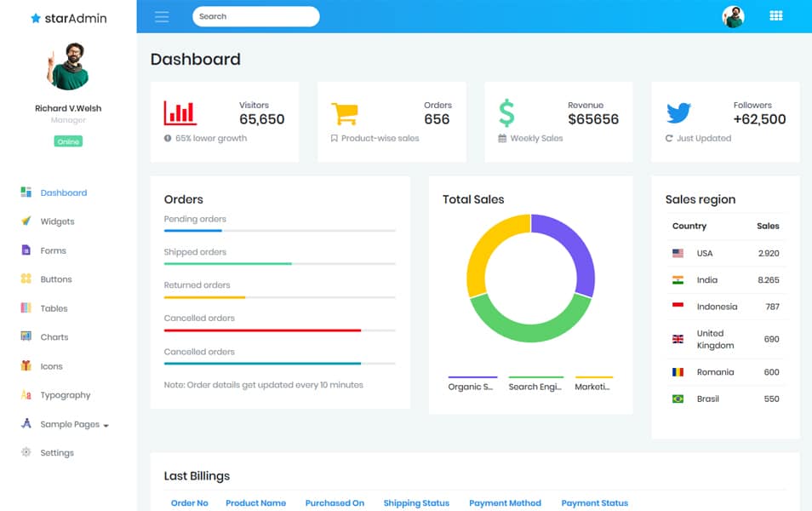The width and height of the screenshot is (812, 511).
Task: Click the Twitter bird followers icon
Action: click(x=678, y=113)
